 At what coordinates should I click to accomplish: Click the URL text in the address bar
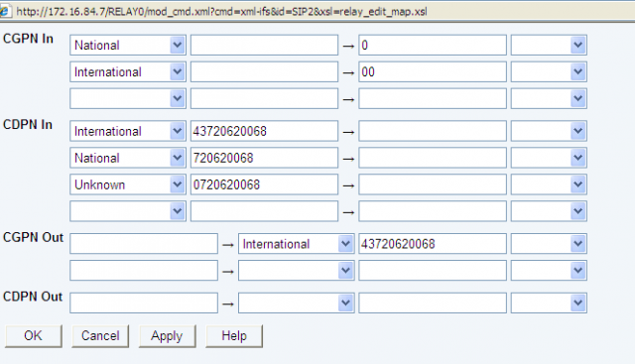[x=221, y=12]
